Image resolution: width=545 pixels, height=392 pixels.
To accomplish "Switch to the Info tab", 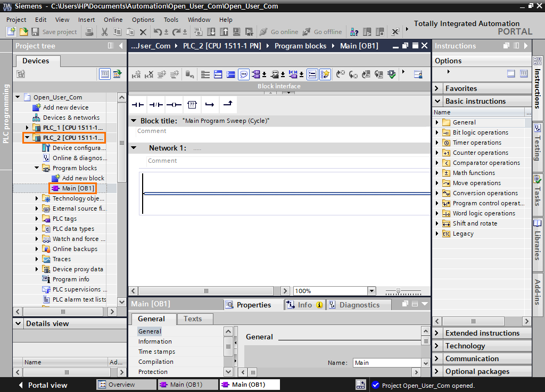I will point(304,304).
